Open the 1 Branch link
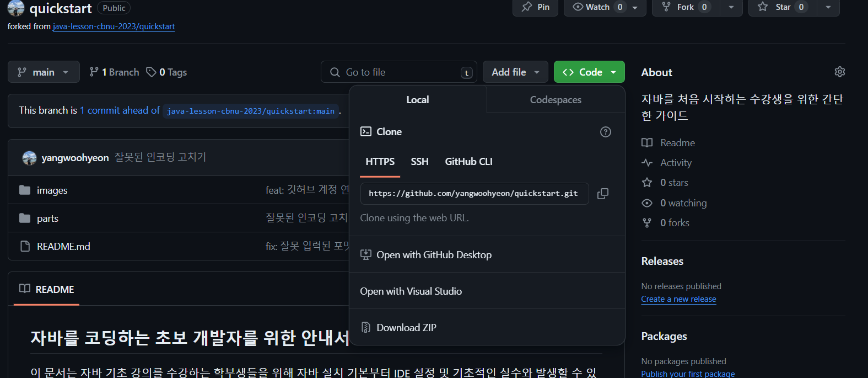Viewport: 868px width, 378px height. click(x=114, y=72)
